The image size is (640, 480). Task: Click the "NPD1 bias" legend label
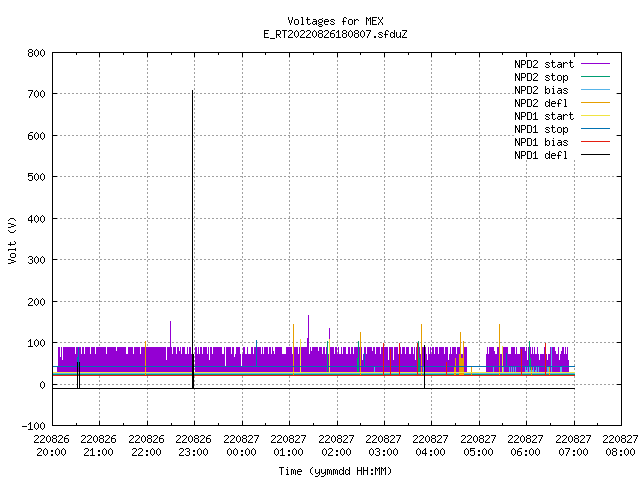point(541,142)
